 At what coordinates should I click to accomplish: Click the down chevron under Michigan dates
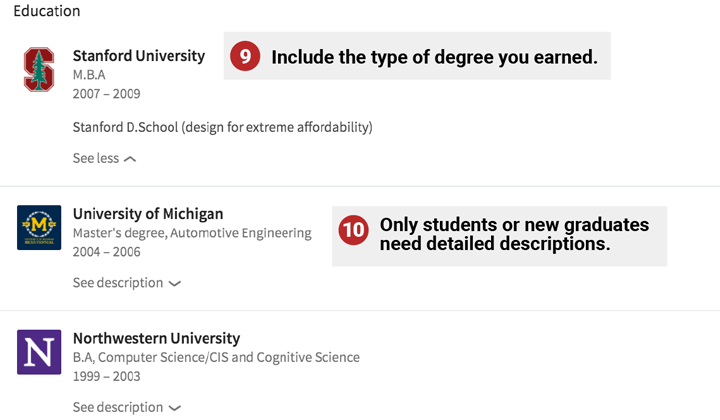tap(174, 284)
